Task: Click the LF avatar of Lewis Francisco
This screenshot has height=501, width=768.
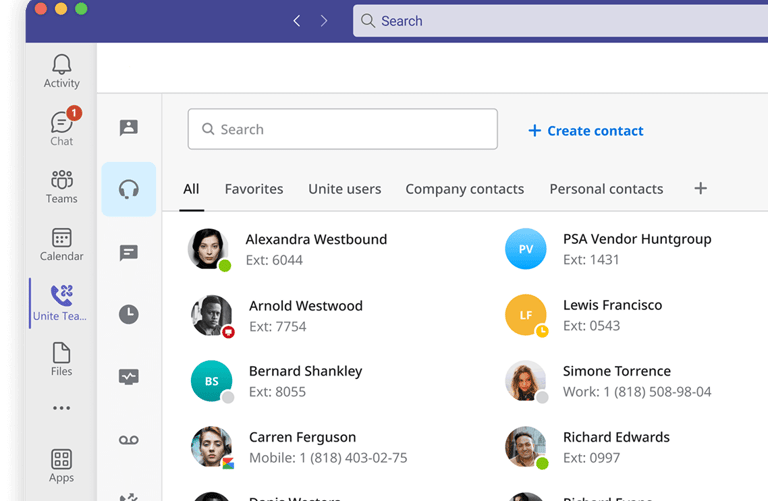Action: [526, 315]
